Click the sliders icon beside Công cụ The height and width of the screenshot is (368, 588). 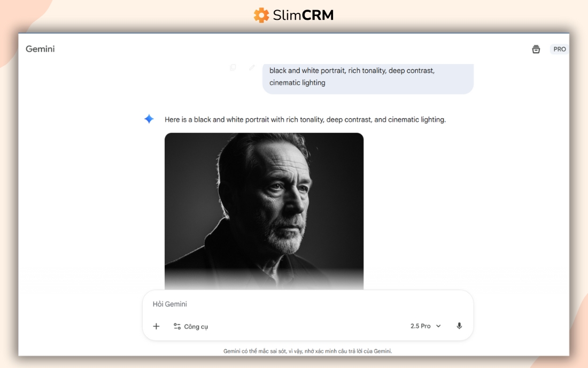pos(177,326)
